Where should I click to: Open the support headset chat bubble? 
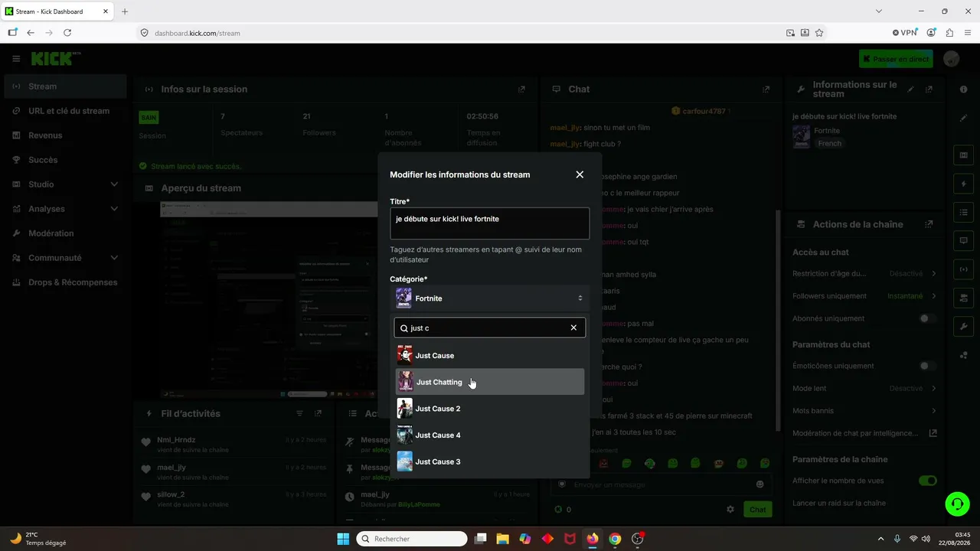pyautogui.click(x=957, y=504)
